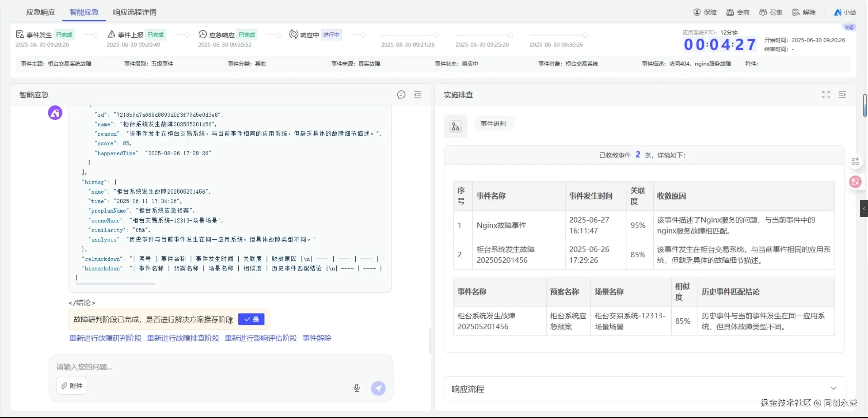This screenshot has height=418, width=868.
Task: Click the chat history bubble icon
Action: (401, 95)
